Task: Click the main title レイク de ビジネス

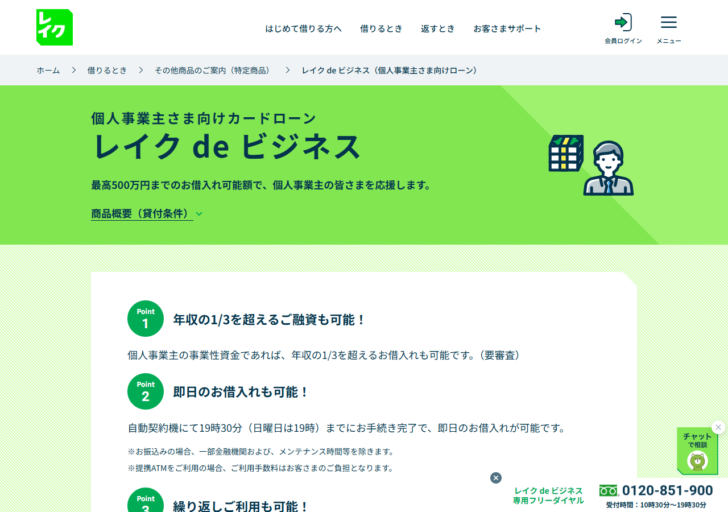Action: (227, 146)
